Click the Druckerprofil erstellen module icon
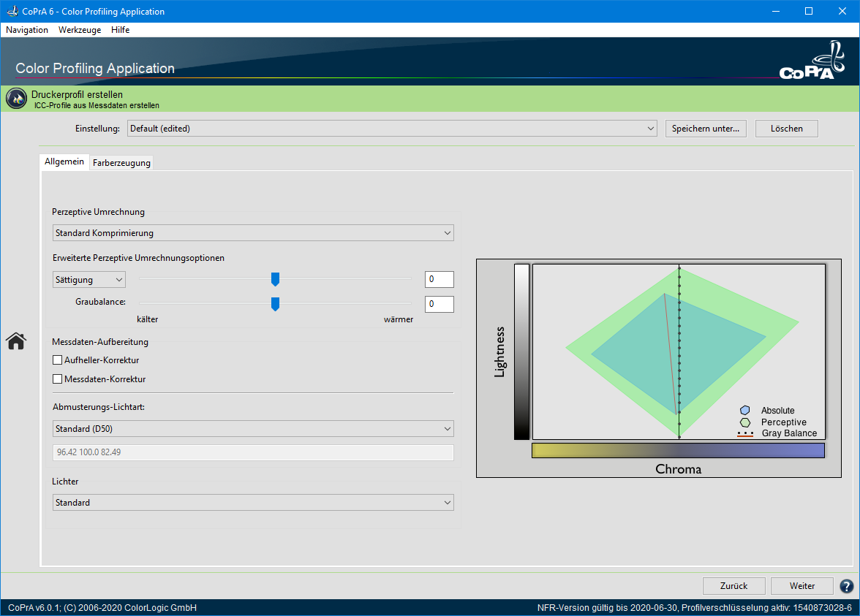860x616 pixels. [16, 99]
